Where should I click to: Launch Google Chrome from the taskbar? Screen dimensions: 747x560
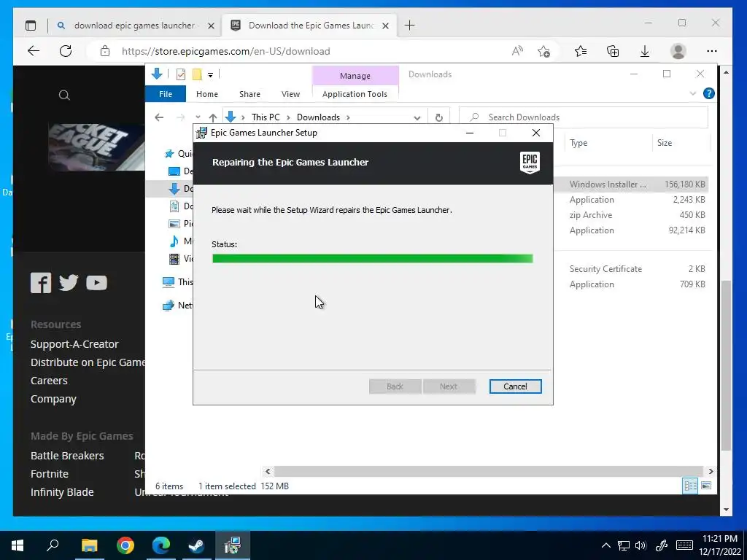coord(125,545)
